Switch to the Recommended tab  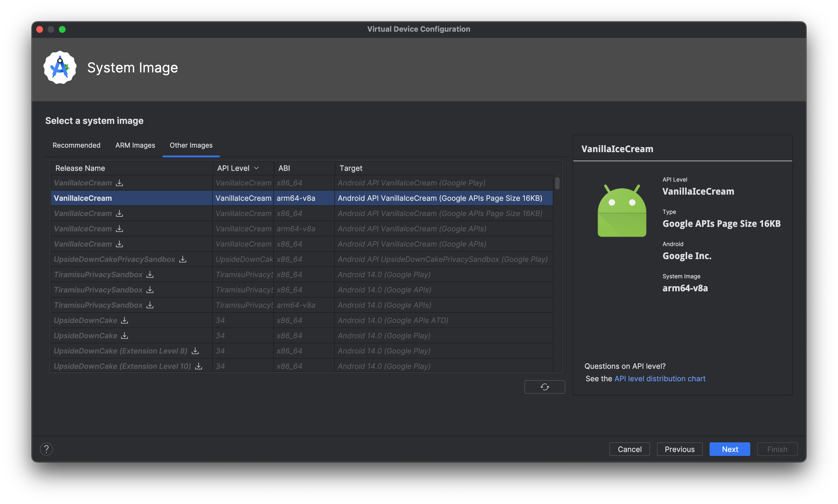(x=77, y=145)
